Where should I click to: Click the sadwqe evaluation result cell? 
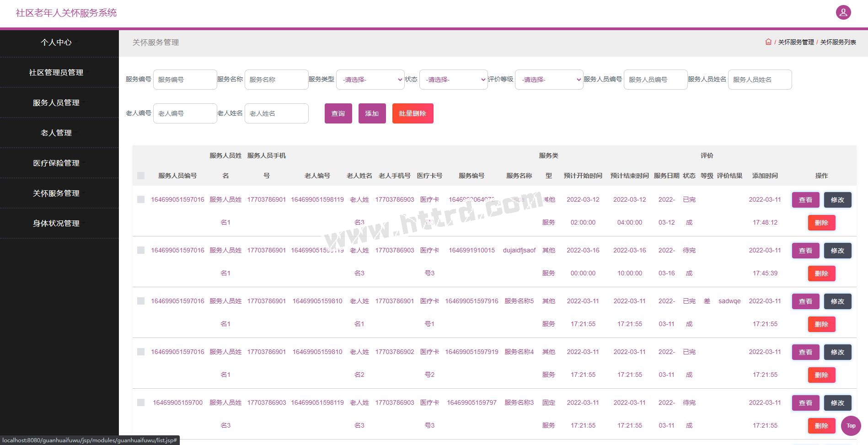(x=729, y=301)
